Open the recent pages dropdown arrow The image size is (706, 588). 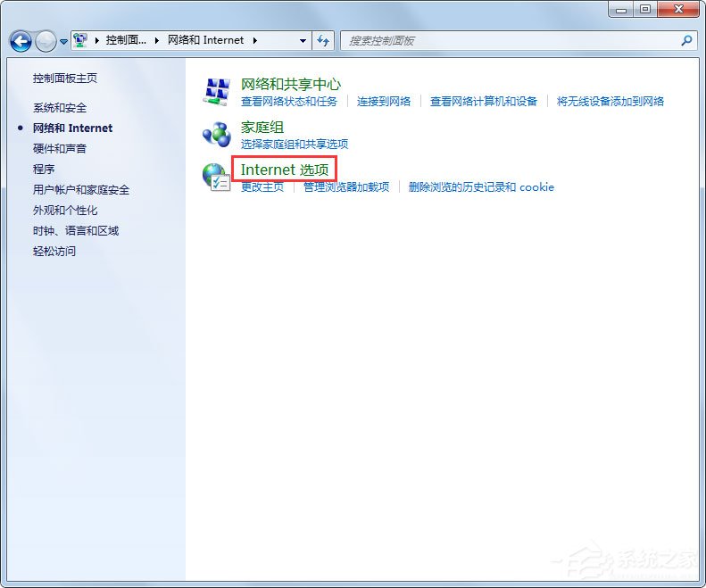63,42
